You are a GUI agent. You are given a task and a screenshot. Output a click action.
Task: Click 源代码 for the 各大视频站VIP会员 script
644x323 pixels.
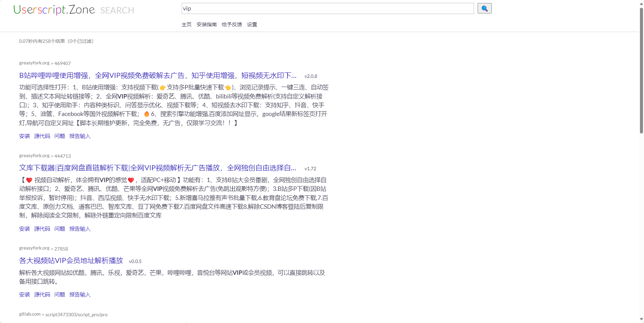pyautogui.click(x=42, y=295)
